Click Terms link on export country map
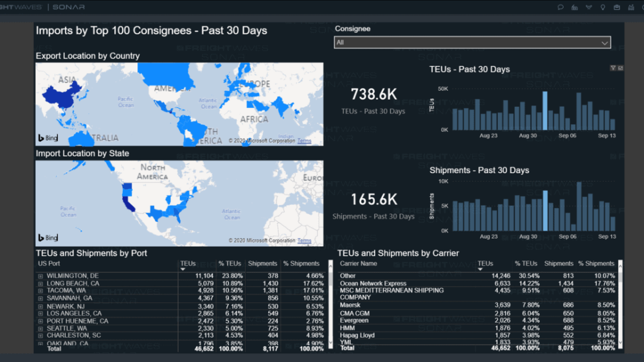 tap(304, 141)
